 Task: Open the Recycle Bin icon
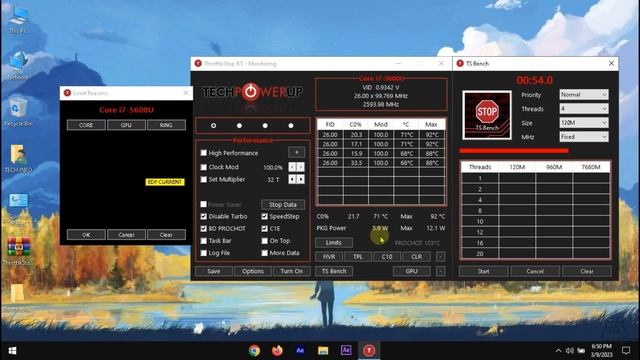(17, 112)
